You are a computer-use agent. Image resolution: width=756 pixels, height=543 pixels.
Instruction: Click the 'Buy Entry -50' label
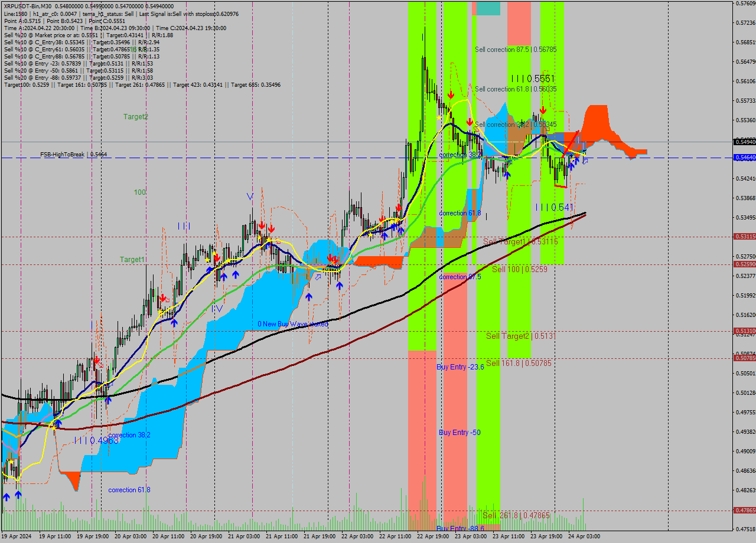click(x=460, y=433)
